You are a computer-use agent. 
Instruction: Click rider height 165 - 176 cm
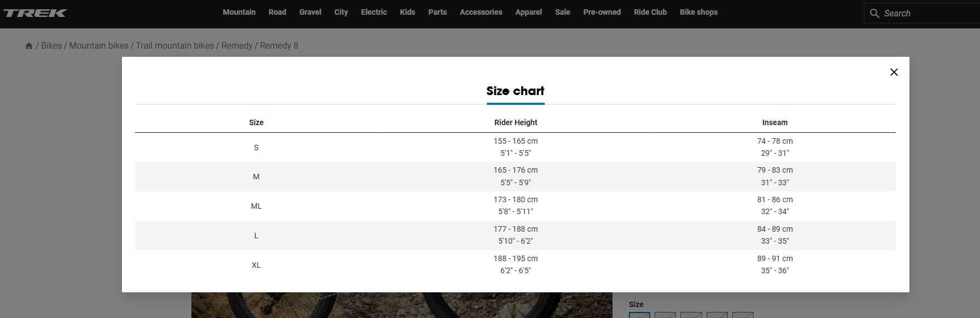click(x=516, y=170)
